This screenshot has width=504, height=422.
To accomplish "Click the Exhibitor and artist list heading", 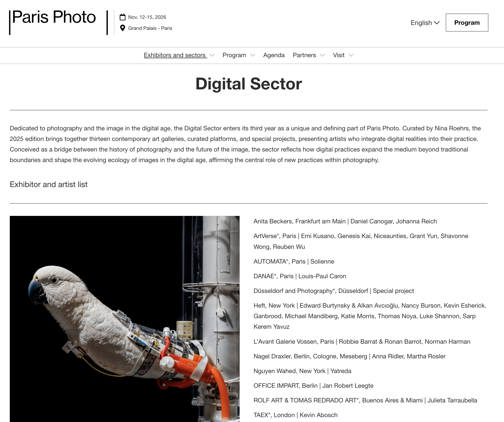I will (49, 184).
